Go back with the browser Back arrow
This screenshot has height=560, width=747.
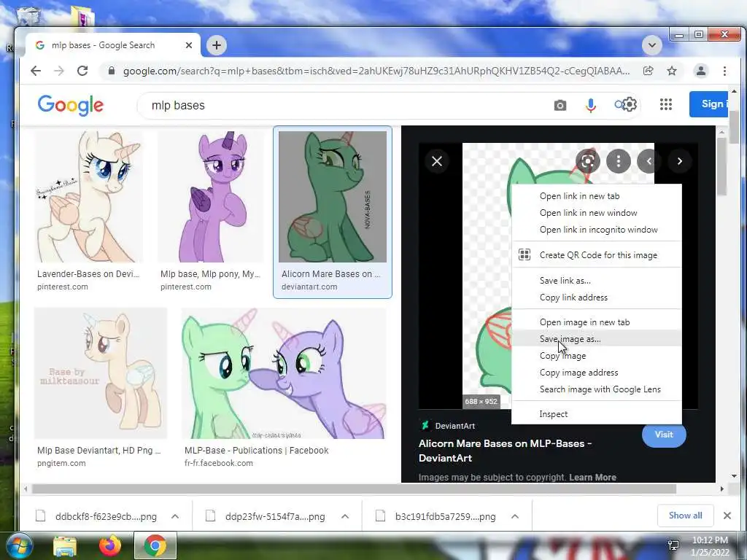(36, 71)
